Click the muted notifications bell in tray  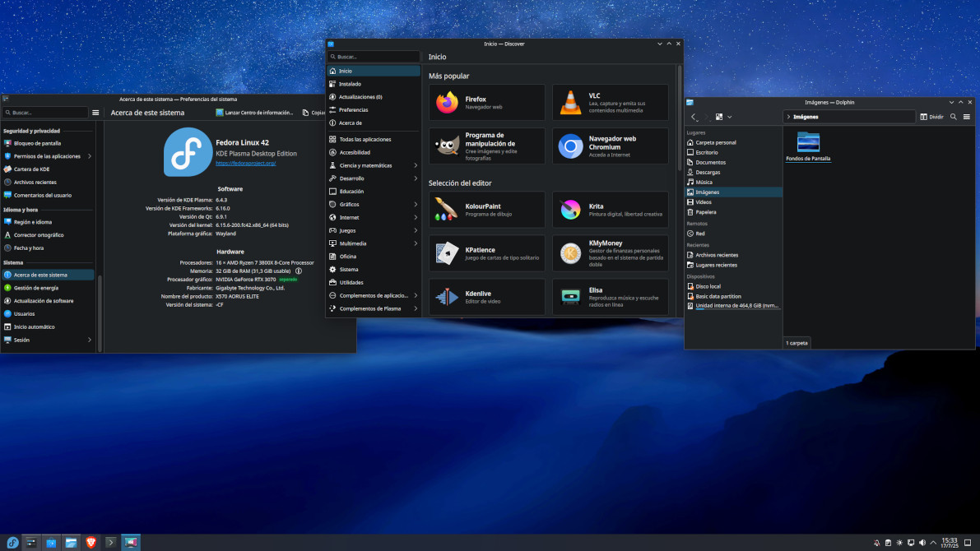coord(876,543)
